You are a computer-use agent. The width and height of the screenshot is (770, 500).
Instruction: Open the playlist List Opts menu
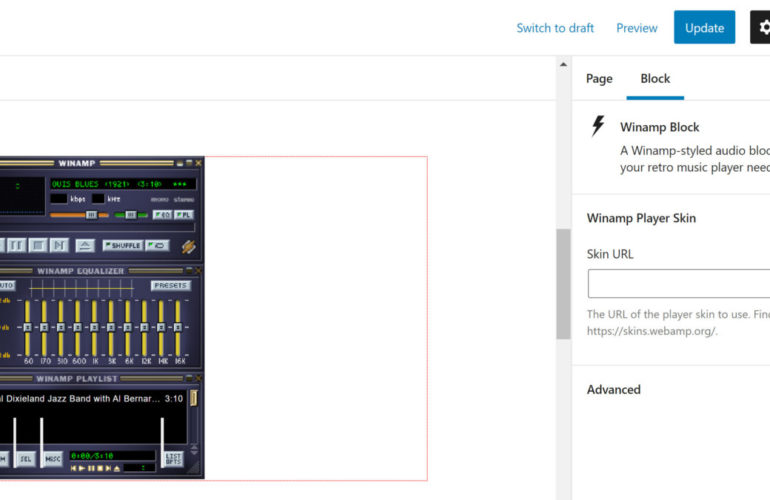(173, 459)
